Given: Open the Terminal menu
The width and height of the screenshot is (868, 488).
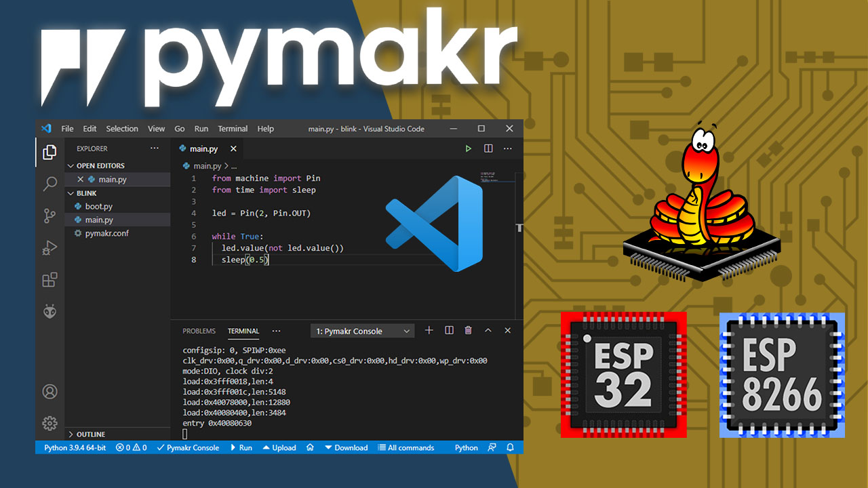Looking at the screenshot, I should pos(233,128).
